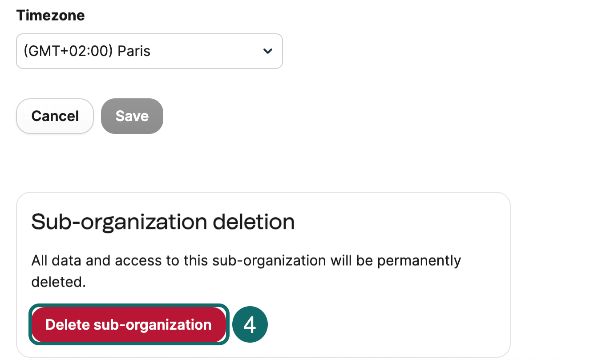614x364 pixels.
Task: Click the chevron arrow in Timezone selector
Action: 267,51
